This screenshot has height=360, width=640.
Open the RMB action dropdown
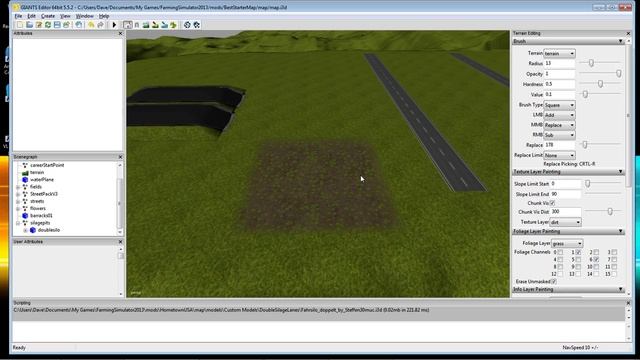point(559,135)
